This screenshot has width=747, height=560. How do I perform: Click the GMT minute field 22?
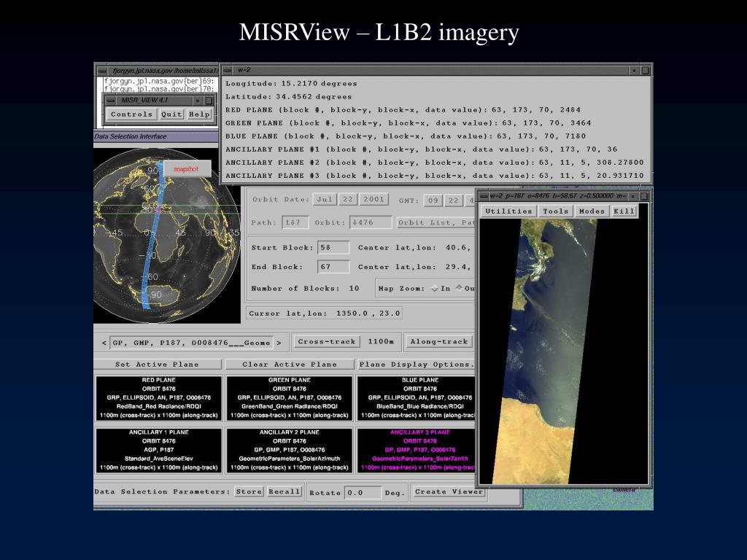(x=454, y=201)
